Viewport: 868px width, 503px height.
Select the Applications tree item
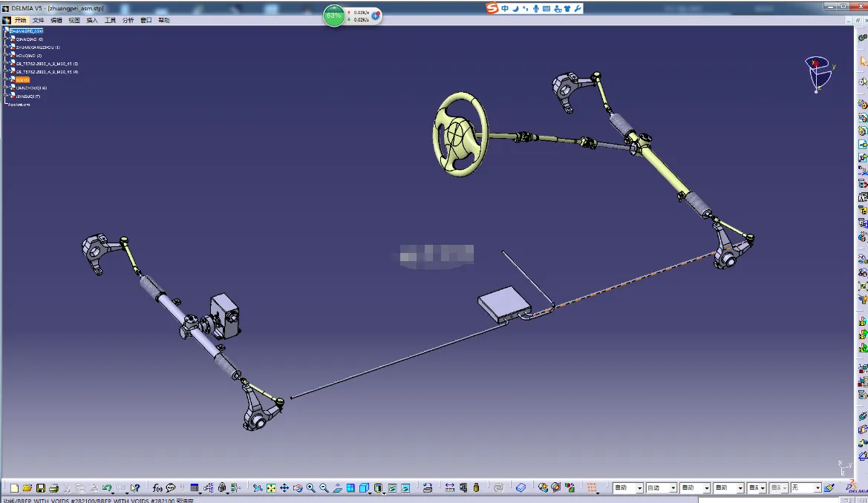(19, 105)
